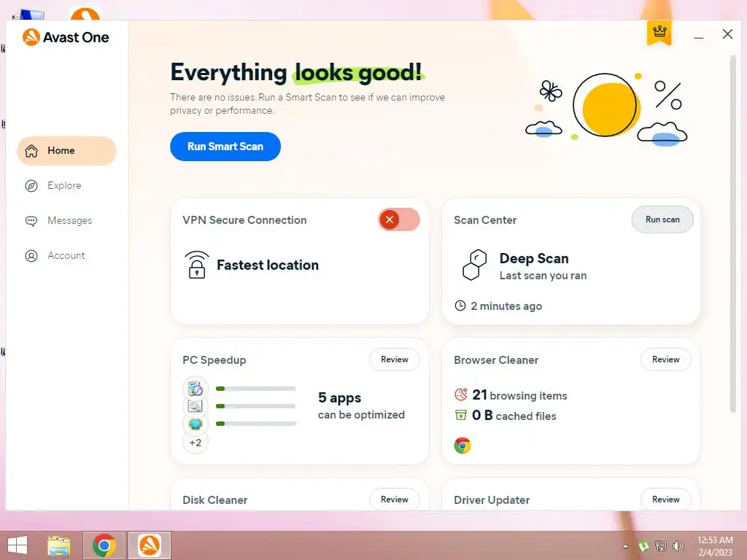The image size is (747, 560).
Task: Click the network tray icon
Action: point(661,545)
